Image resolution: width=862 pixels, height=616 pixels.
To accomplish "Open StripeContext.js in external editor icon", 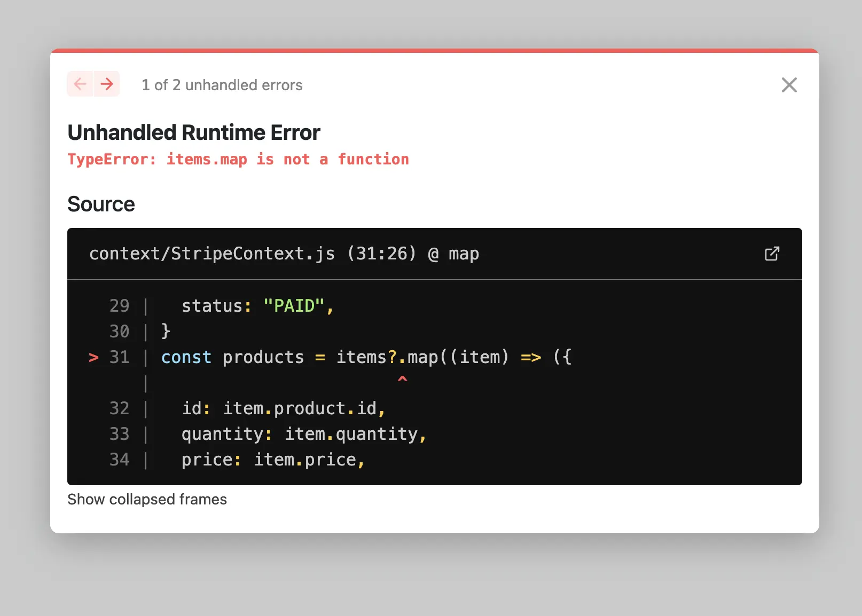I will point(772,254).
